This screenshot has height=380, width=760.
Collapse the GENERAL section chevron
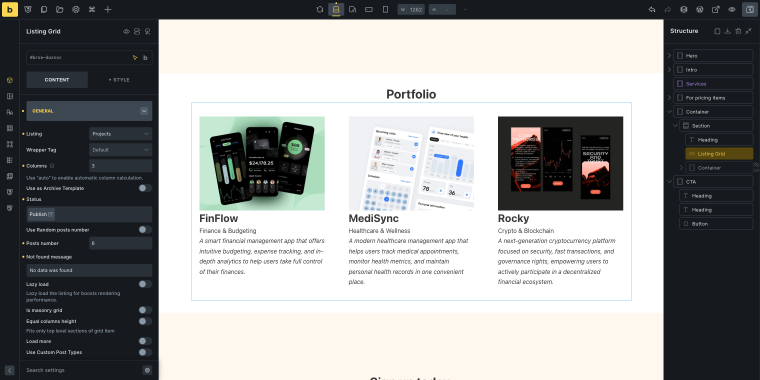coord(144,111)
